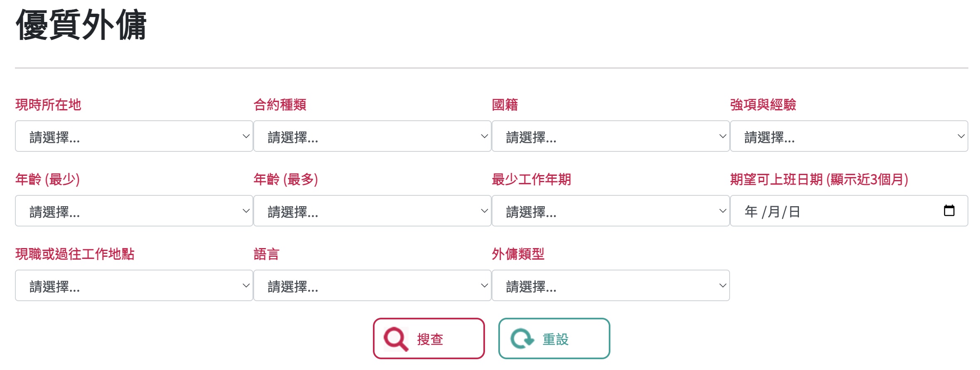This screenshot has width=980, height=370.
Task: Open the calendar picker icon
Action: 949,211
